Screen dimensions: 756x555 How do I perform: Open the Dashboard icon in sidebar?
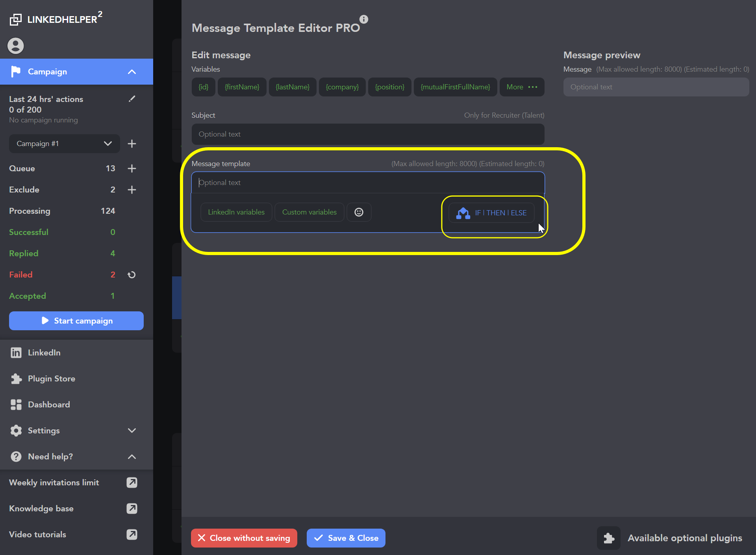16,405
